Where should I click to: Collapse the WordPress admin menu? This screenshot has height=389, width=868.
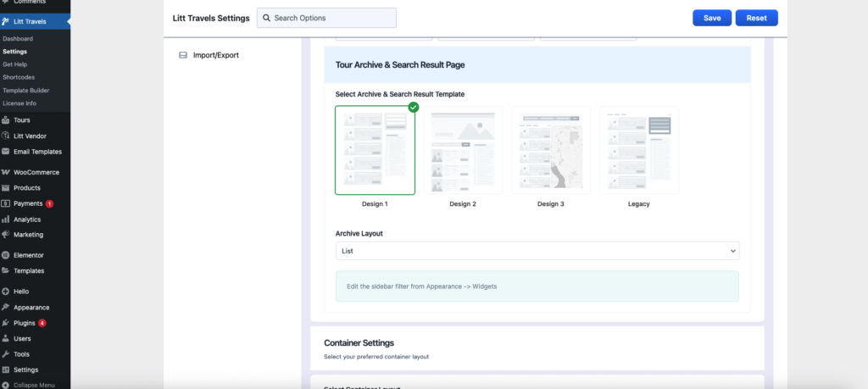[33, 385]
